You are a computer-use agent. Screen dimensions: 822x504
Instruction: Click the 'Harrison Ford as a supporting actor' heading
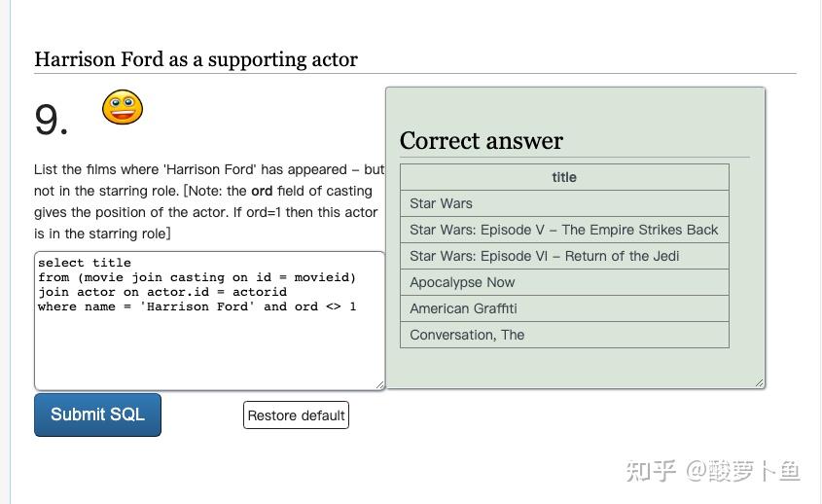196,59
